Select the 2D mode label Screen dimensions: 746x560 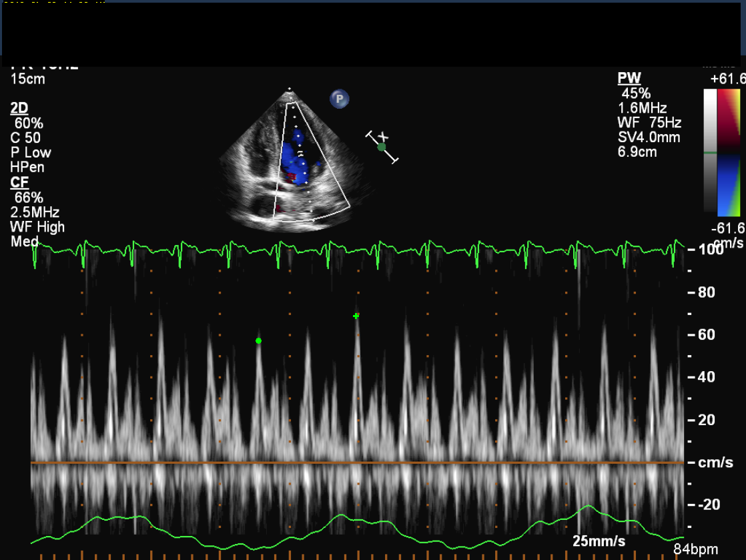click(19, 108)
